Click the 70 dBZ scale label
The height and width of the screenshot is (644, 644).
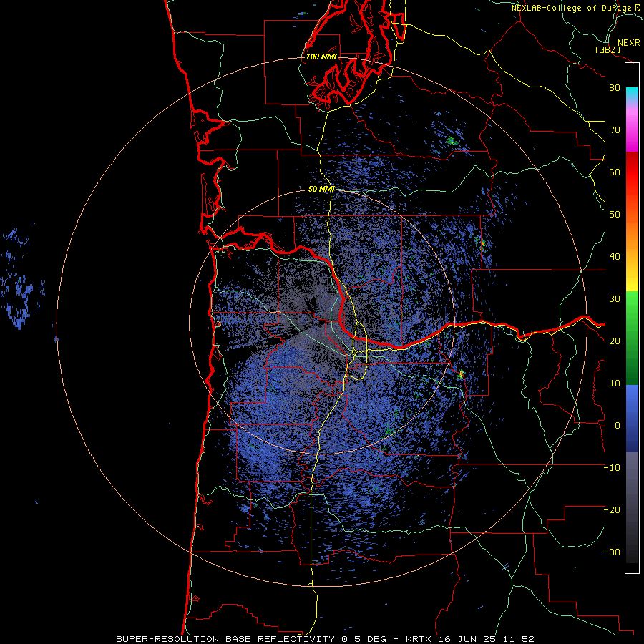tap(615, 130)
